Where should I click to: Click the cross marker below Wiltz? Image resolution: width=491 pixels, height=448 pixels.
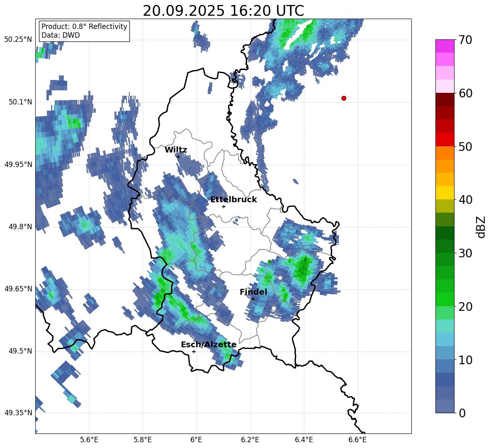178,157
